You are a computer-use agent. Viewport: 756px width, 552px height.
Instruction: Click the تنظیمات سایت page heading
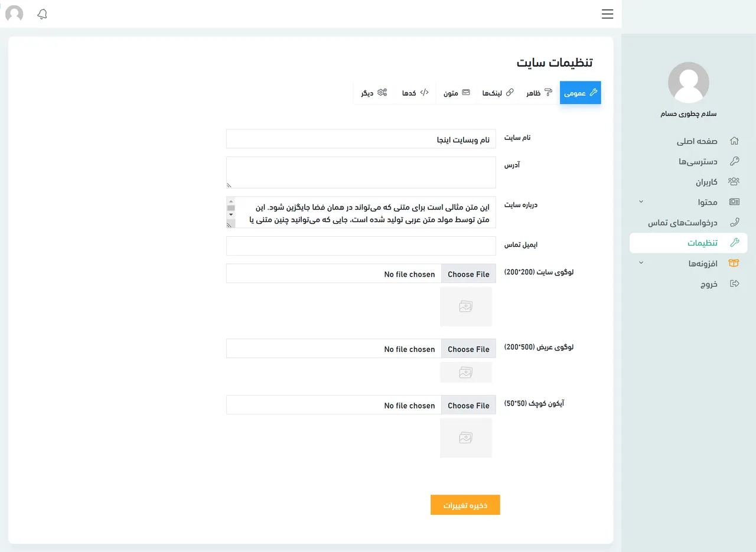pyautogui.click(x=555, y=63)
